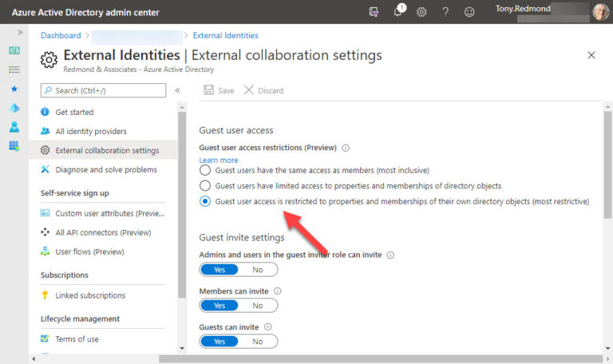Click the horizontal scrollbar at bottom
Viewport: 613px width, 364px height.
pyautogui.click(x=381, y=358)
